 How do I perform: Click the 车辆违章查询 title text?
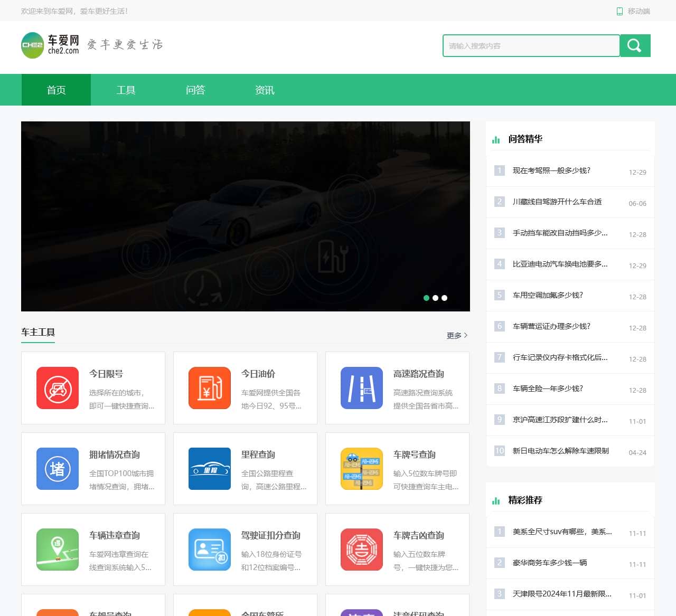(115, 535)
